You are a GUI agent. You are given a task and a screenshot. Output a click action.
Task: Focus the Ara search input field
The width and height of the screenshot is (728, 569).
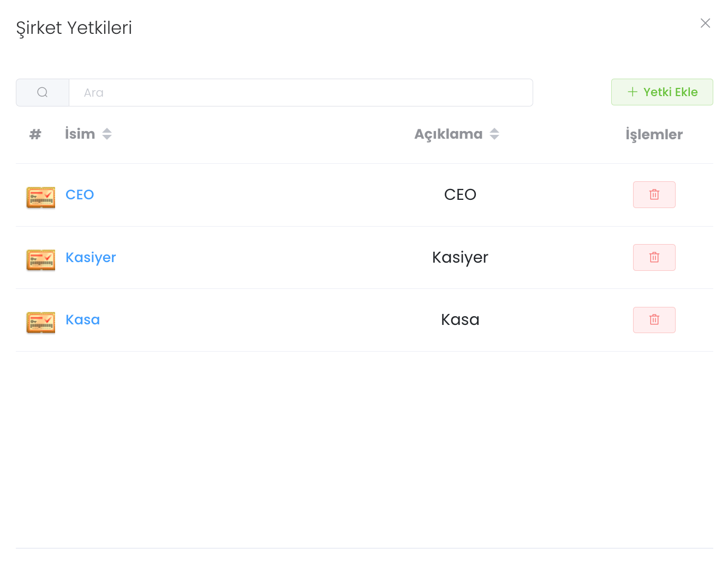[x=300, y=92]
